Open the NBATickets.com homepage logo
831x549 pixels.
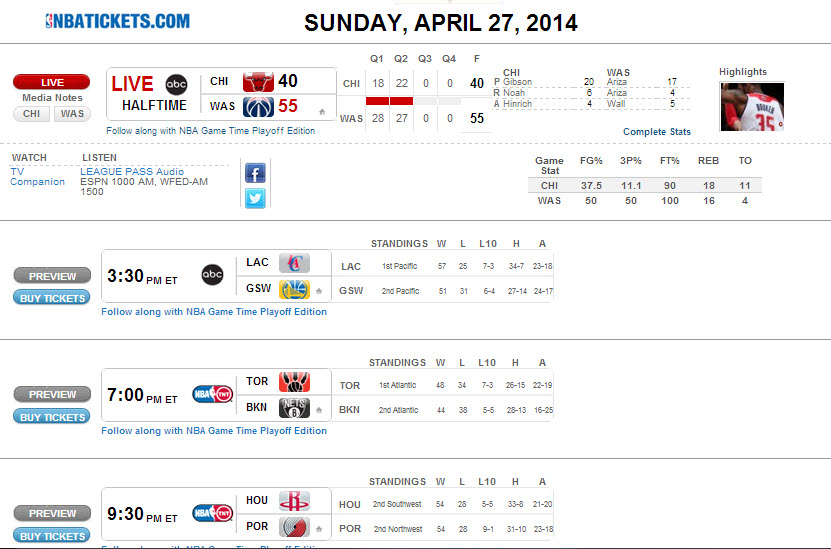click(117, 21)
